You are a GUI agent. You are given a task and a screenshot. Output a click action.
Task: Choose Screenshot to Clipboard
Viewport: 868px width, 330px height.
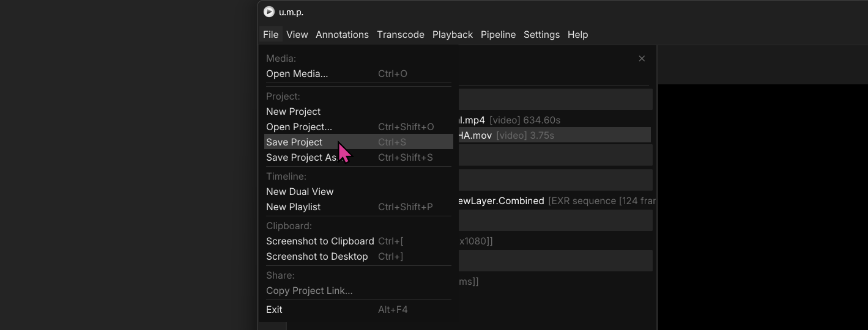(x=320, y=241)
